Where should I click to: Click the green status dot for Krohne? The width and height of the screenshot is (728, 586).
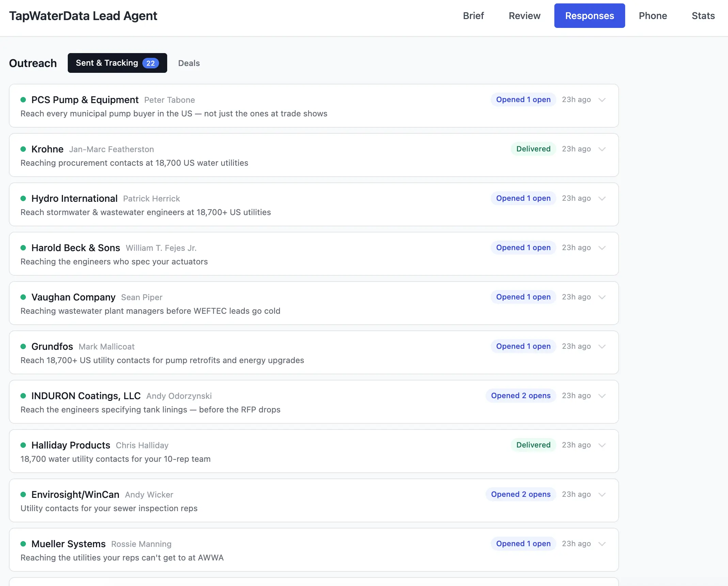click(x=23, y=149)
